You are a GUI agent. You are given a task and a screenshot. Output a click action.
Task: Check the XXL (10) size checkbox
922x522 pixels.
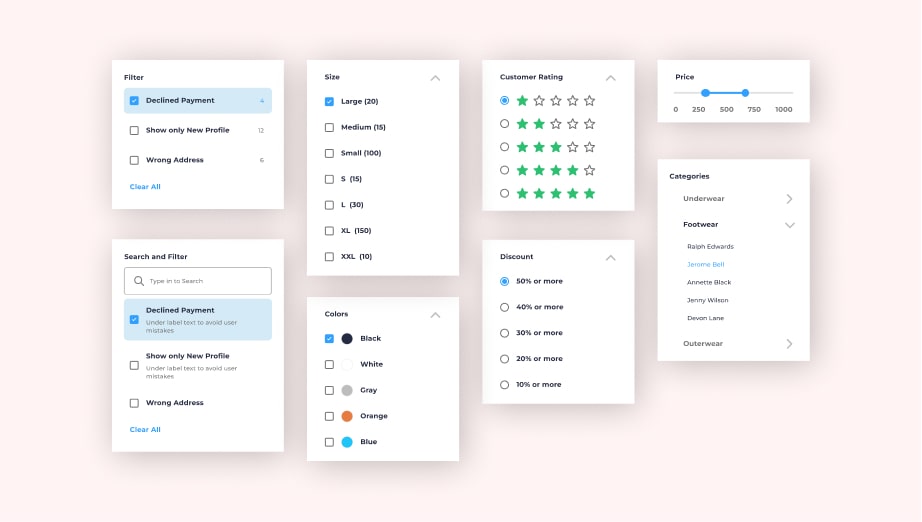pos(329,257)
